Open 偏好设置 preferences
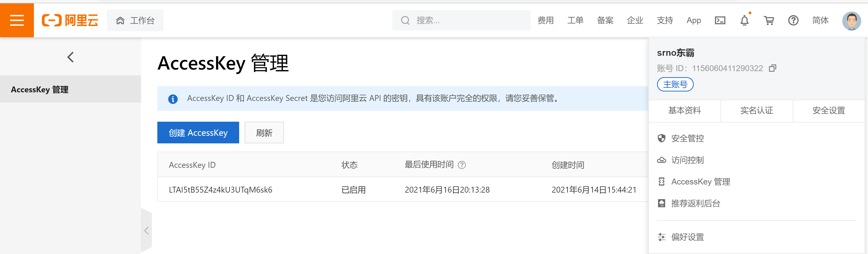 click(x=687, y=237)
